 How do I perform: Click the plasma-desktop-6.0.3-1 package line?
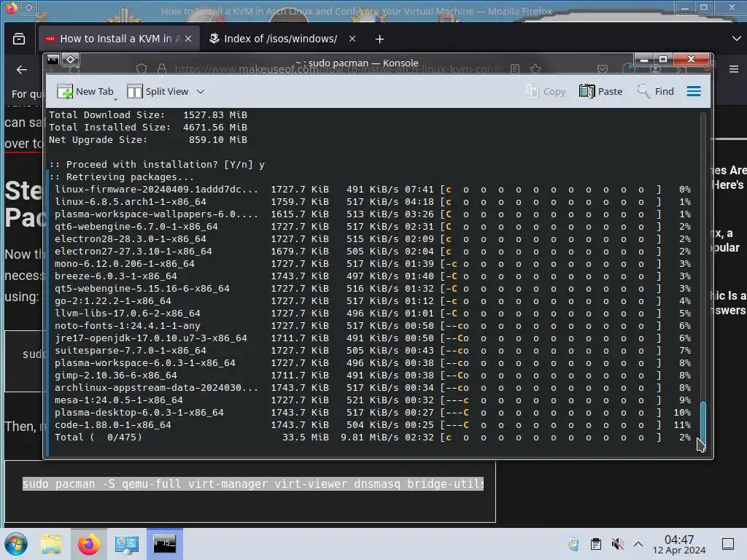pyautogui.click(x=373, y=413)
